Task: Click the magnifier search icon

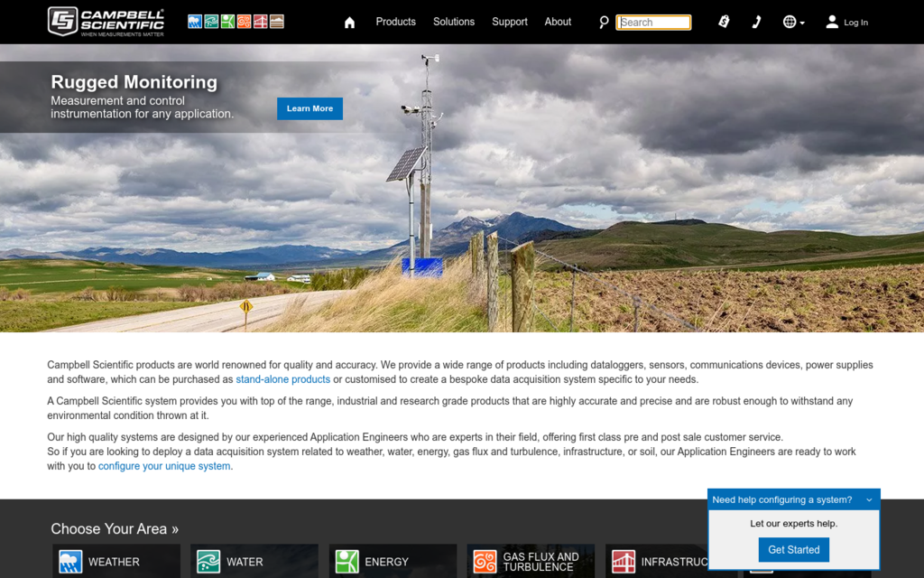Action: point(604,23)
